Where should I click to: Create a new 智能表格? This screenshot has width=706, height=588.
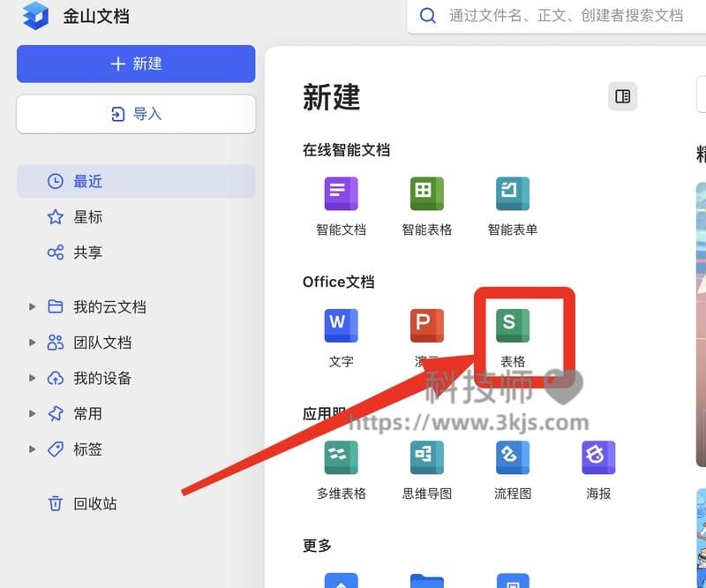427,207
